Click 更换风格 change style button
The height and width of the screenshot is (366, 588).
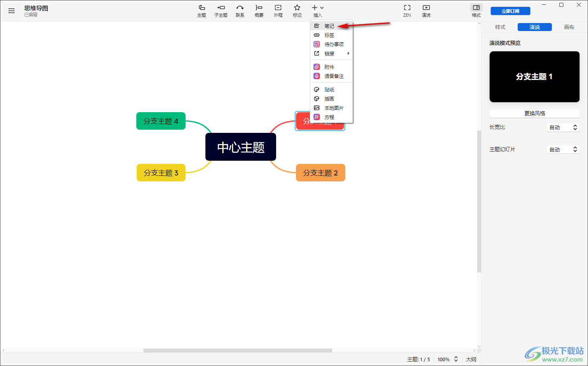tap(534, 113)
